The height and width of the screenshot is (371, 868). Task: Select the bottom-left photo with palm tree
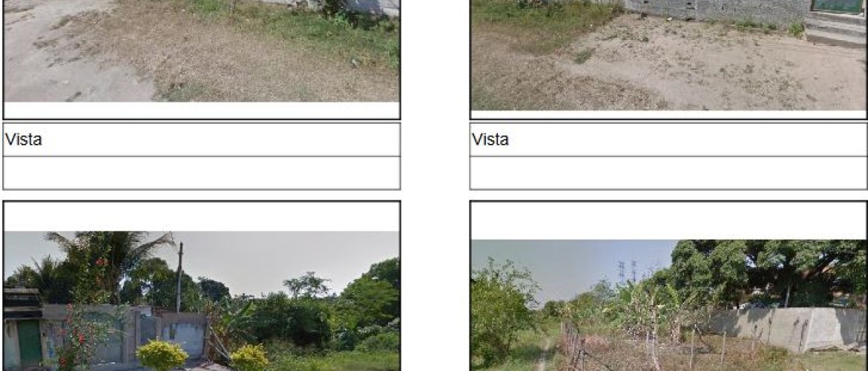point(202,301)
